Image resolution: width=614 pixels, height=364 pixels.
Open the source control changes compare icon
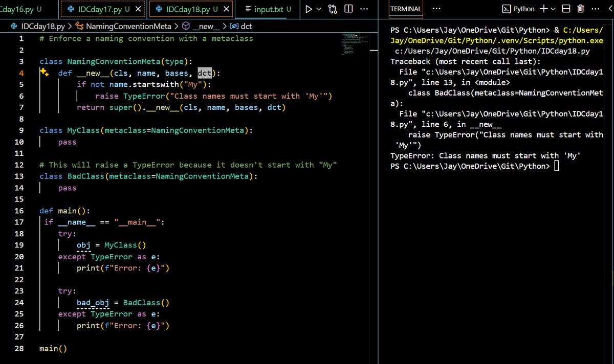click(333, 9)
